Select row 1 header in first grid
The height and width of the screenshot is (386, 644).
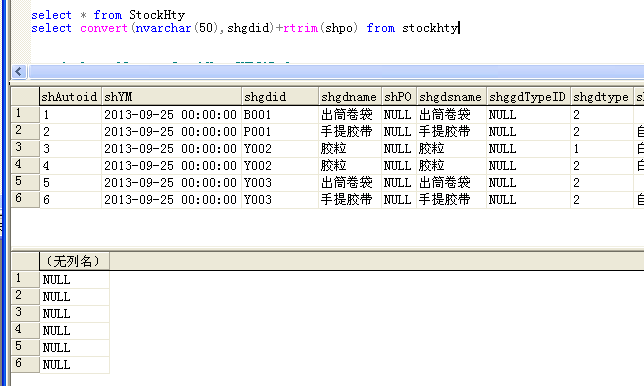(25, 114)
